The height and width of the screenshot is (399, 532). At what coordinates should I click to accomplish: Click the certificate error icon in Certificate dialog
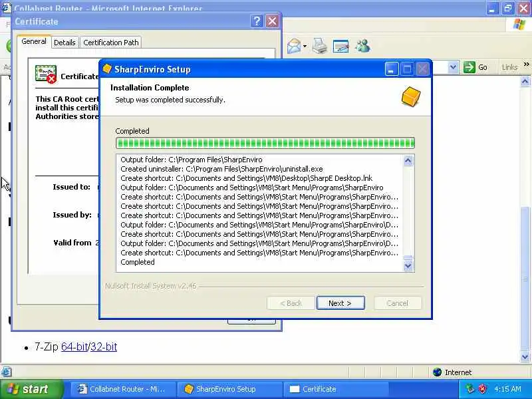click(x=46, y=74)
